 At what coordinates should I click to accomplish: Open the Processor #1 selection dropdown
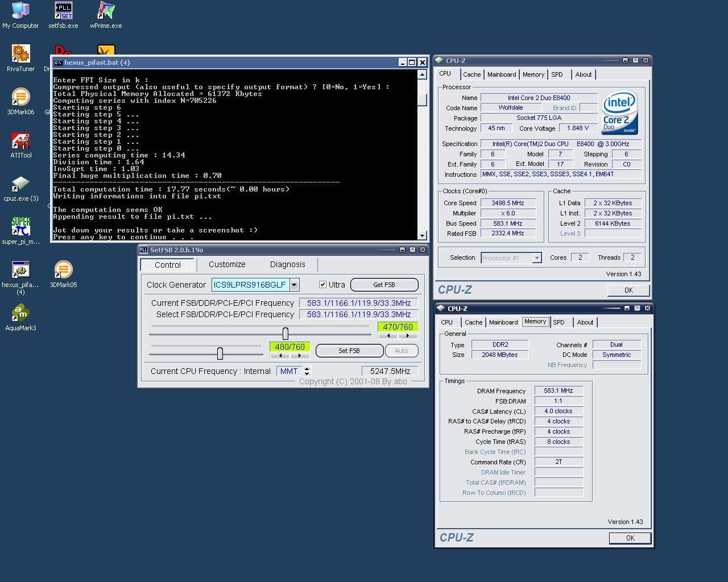[536, 258]
